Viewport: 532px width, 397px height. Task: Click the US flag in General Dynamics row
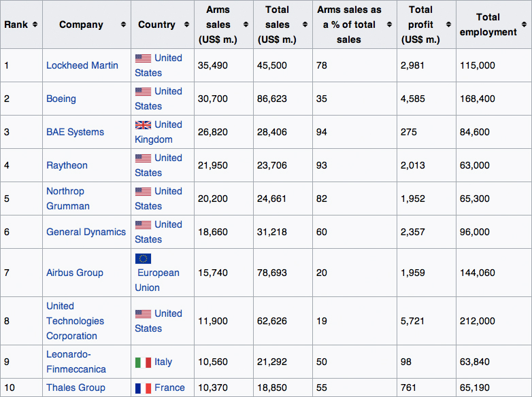coord(143,225)
